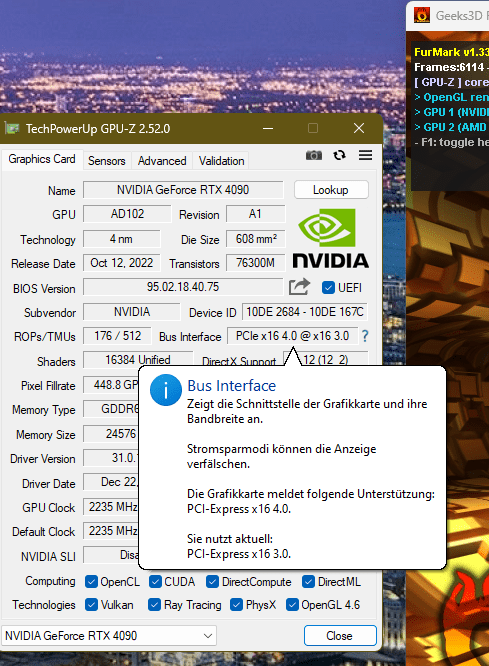The height and width of the screenshot is (666, 489).
Task: Minimize the GPU-Z window
Action: tap(268, 128)
